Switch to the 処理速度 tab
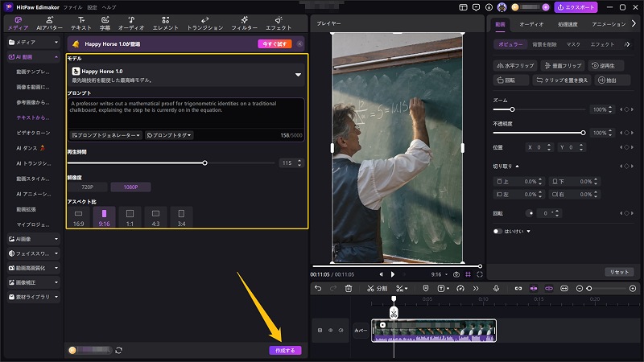 (568, 24)
